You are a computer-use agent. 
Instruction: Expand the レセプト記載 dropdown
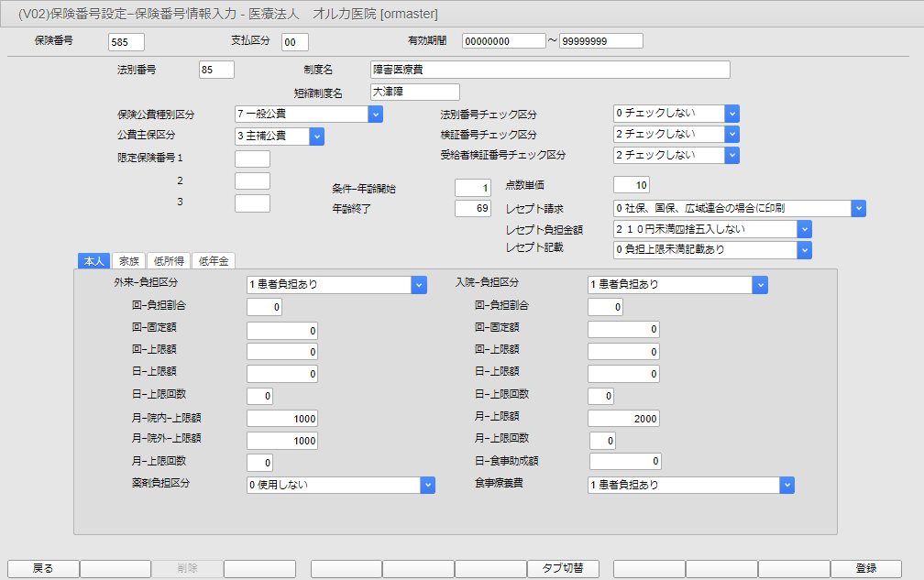coord(804,250)
